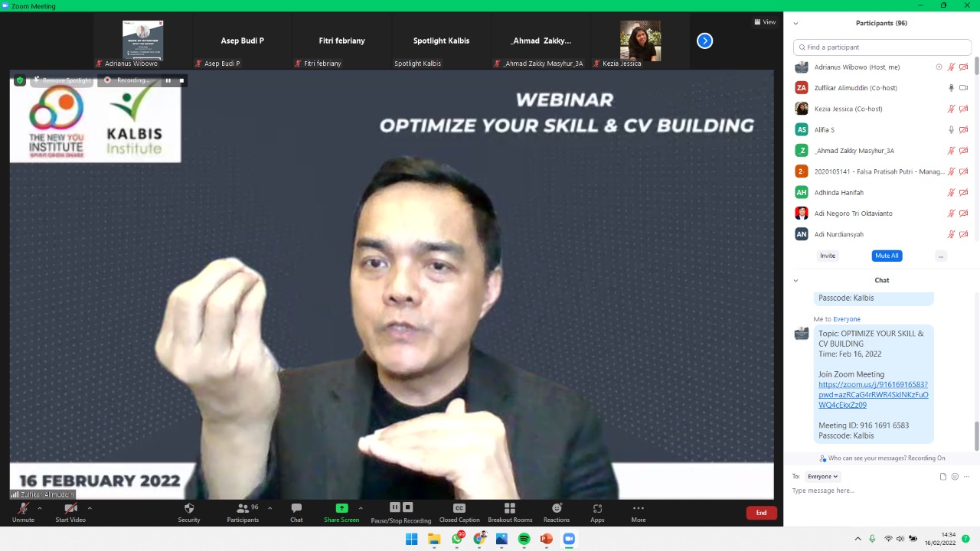Open the Reactions emoji menu
Image resolution: width=980 pixels, height=551 pixels.
[x=557, y=509]
